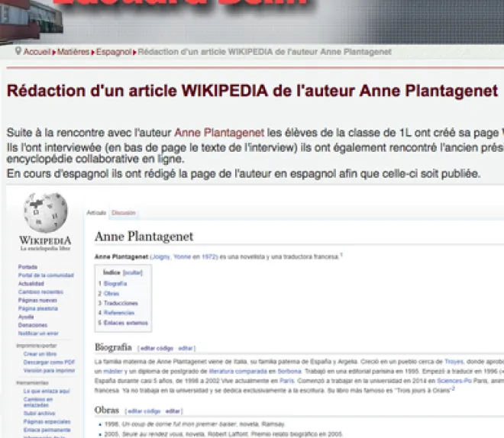504x438 pixels.
Task: Open Cambios recientes in the sidebar
Action: [x=40, y=292]
